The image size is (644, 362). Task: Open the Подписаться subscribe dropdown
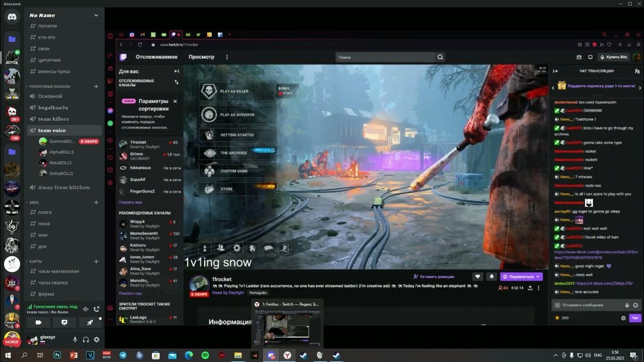click(521, 277)
